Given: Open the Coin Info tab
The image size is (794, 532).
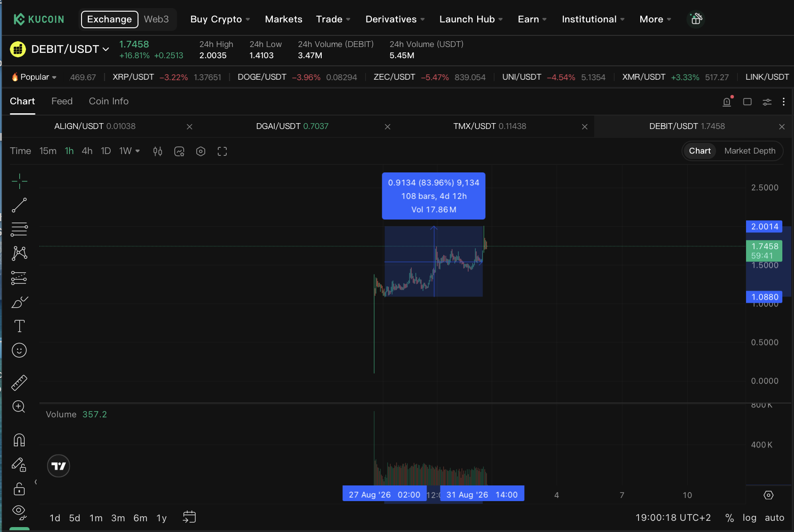Looking at the screenshot, I should [108, 101].
